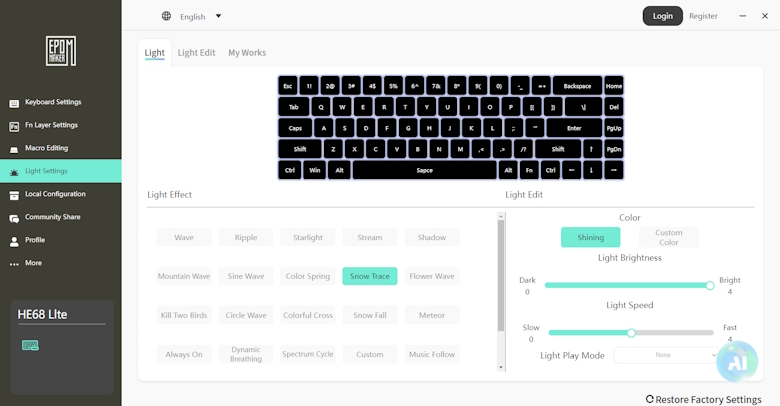Viewport: 780px width, 406px height.
Task: Click the Login button
Action: [662, 16]
